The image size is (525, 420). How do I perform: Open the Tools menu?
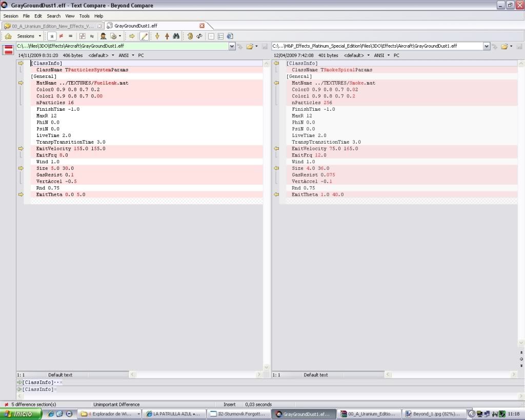point(85,16)
